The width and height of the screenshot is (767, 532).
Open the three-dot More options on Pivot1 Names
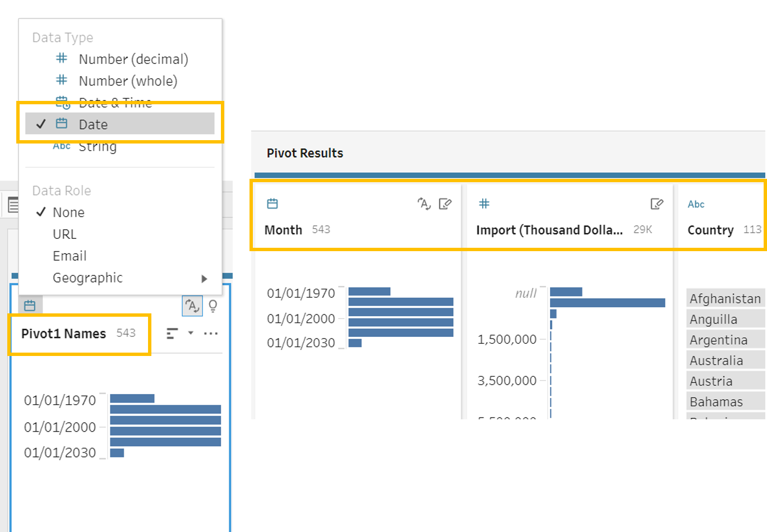[211, 334]
